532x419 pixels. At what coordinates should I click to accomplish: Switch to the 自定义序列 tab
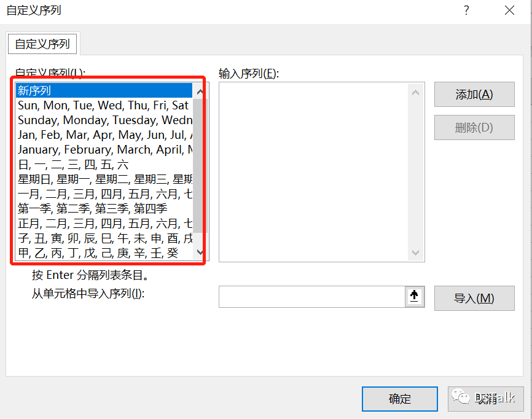pos(42,44)
